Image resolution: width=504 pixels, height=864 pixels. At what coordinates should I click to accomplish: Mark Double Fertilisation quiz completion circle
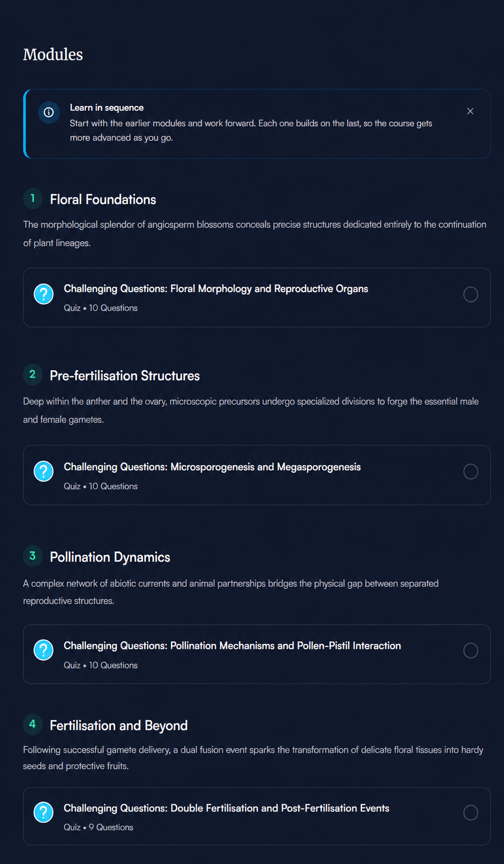pos(471,813)
